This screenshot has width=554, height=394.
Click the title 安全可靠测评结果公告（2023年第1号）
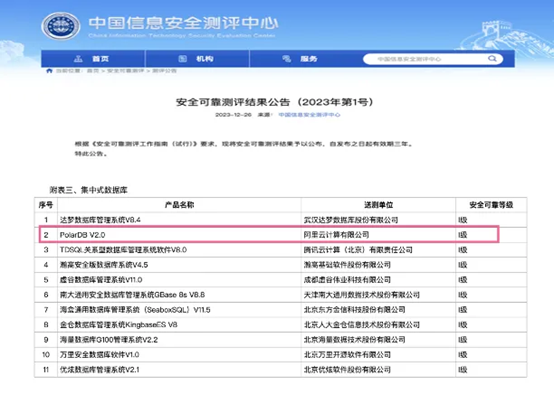point(275,102)
